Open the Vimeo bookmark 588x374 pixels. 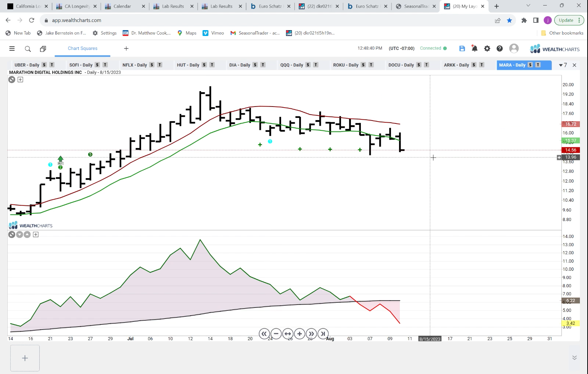click(x=213, y=33)
